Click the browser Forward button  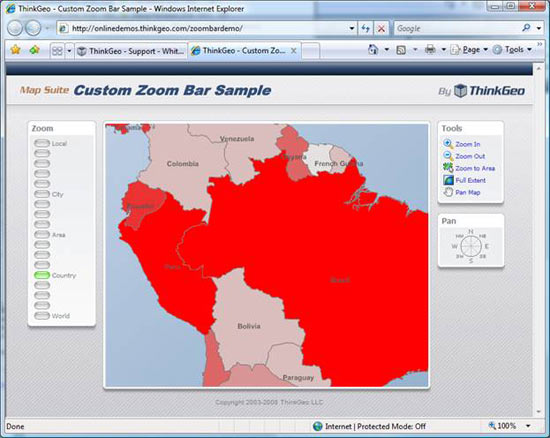tap(33, 28)
